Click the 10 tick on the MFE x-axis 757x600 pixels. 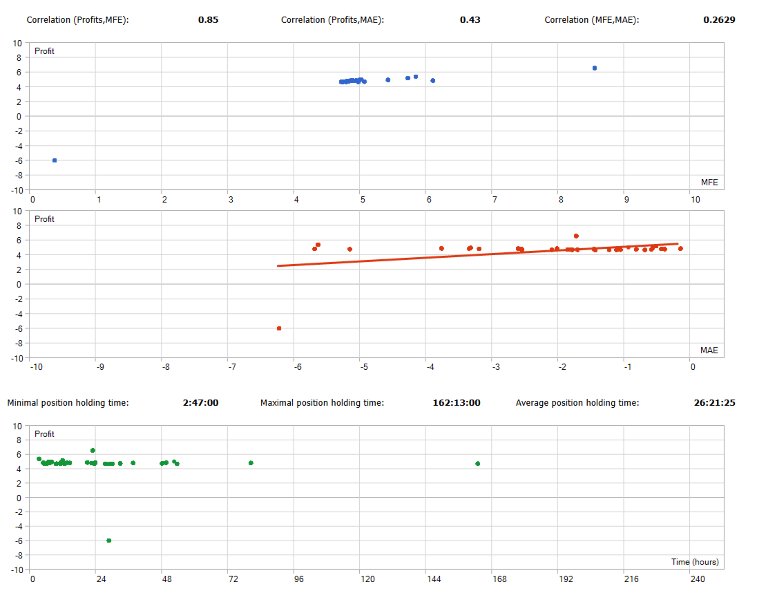[695, 199]
